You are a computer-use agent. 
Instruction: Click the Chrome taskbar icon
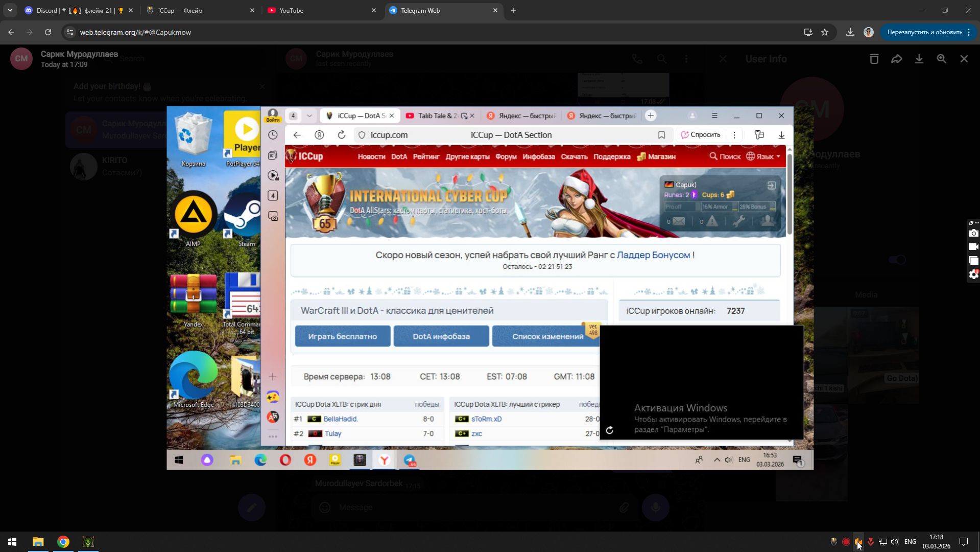coord(63,542)
